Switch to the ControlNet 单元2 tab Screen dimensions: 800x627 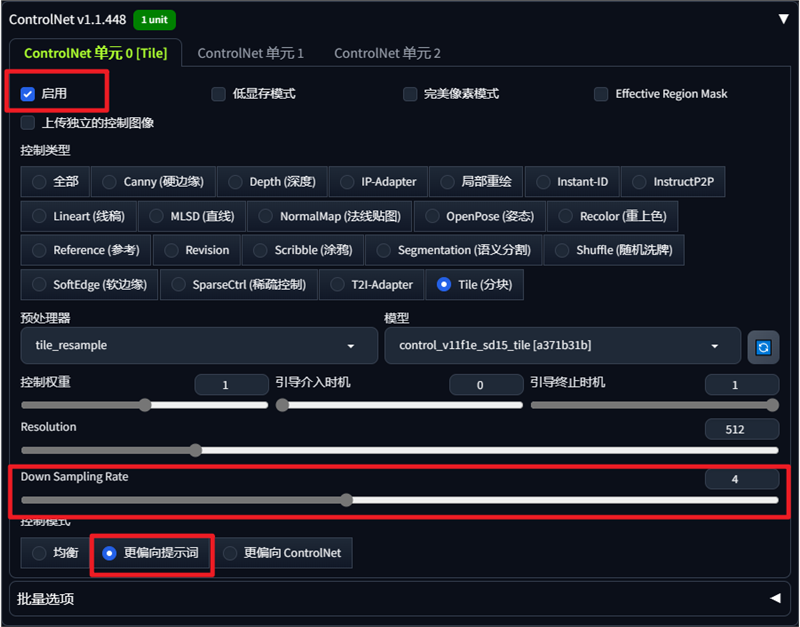coord(386,53)
